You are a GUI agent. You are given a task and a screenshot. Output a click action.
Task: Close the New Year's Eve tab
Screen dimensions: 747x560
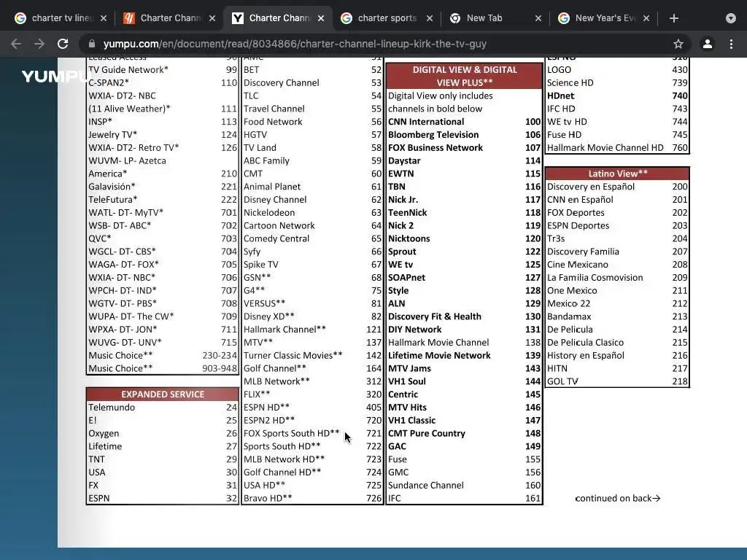tap(646, 18)
